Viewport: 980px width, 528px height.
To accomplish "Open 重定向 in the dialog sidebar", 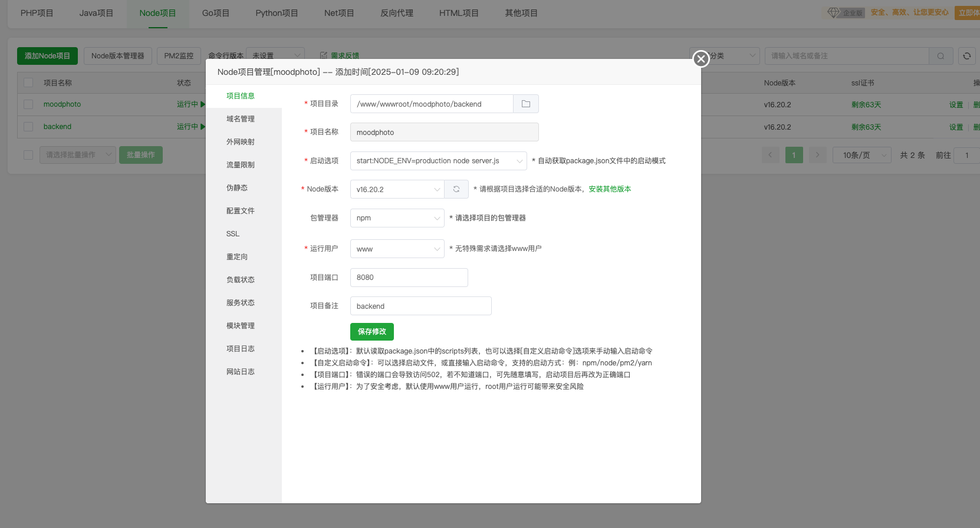I will pos(244,257).
